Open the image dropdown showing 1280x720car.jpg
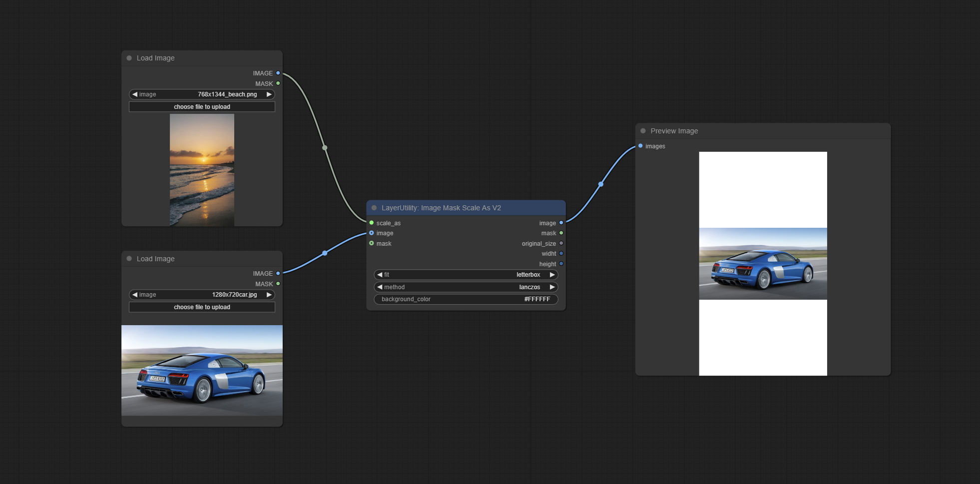Image resolution: width=980 pixels, height=484 pixels. pyautogui.click(x=202, y=295)
